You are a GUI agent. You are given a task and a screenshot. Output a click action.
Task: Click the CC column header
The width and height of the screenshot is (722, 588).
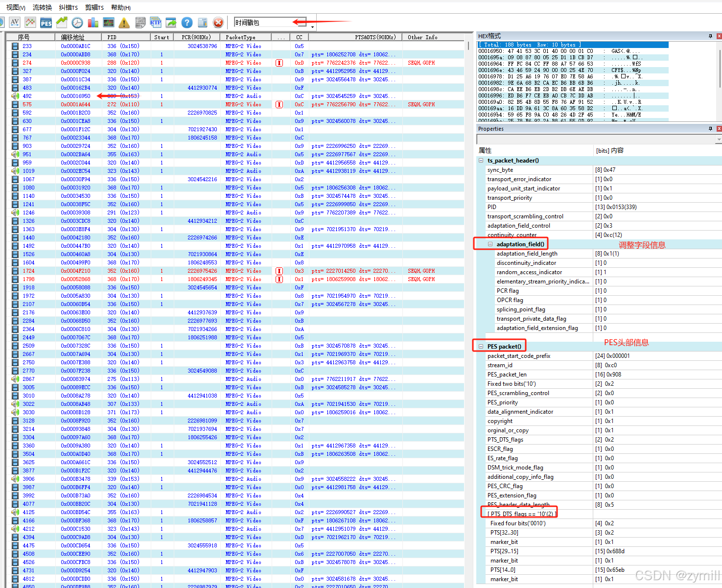tap(299, 37)
